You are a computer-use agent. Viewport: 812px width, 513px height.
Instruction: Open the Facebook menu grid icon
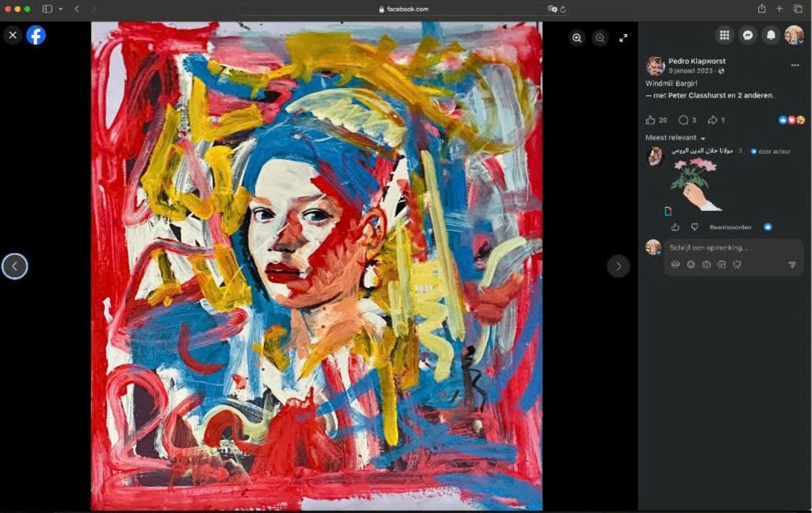point(725,35)
